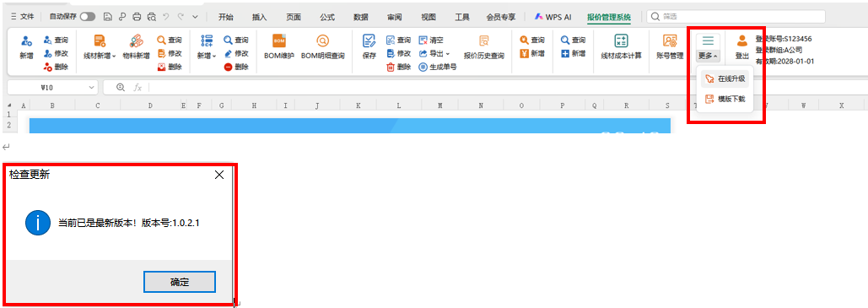Click the 登出 logout button
This screenshot has width=868, height=308.
[x=741, y=47]
